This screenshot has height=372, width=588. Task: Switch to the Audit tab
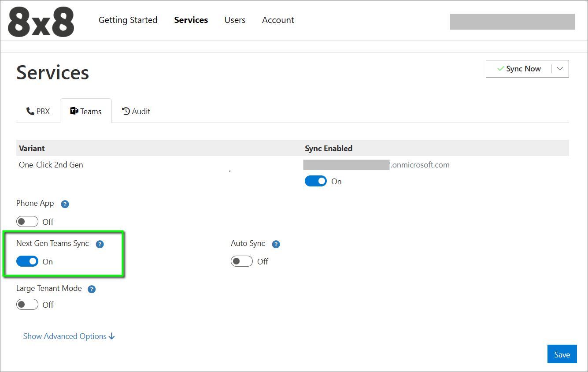point(136,111)
